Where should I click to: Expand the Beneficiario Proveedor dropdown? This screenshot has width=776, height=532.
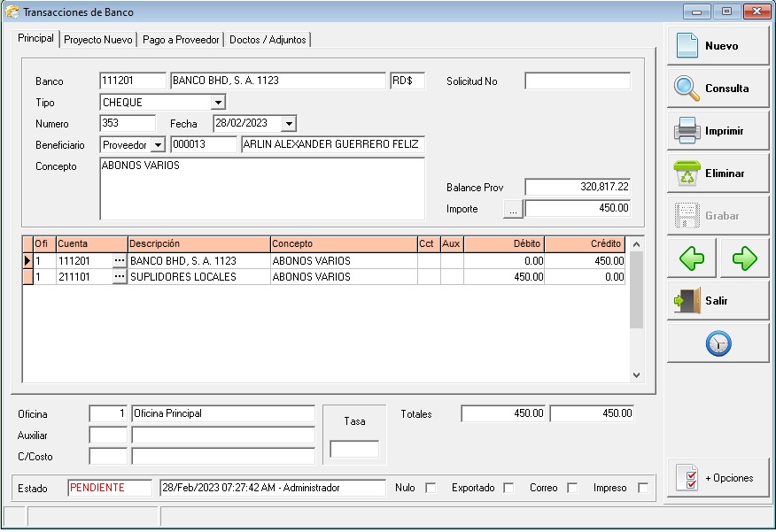(159, 145)
